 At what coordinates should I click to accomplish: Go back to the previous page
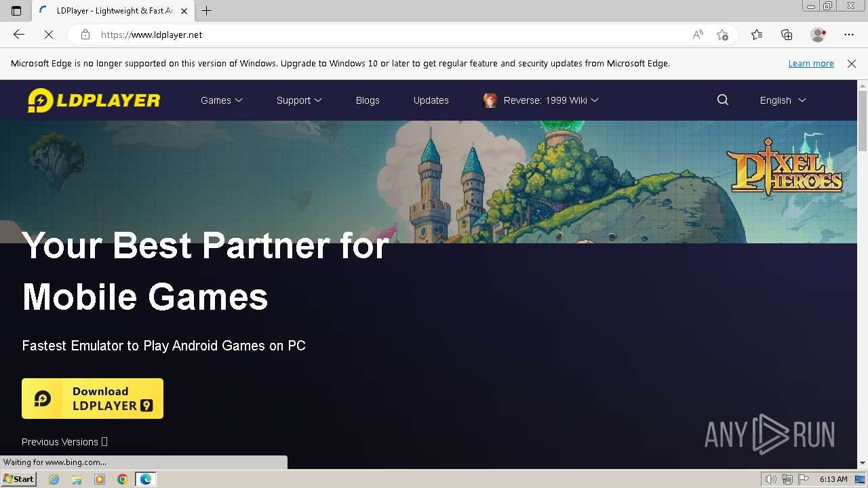[x=19, y=35]
